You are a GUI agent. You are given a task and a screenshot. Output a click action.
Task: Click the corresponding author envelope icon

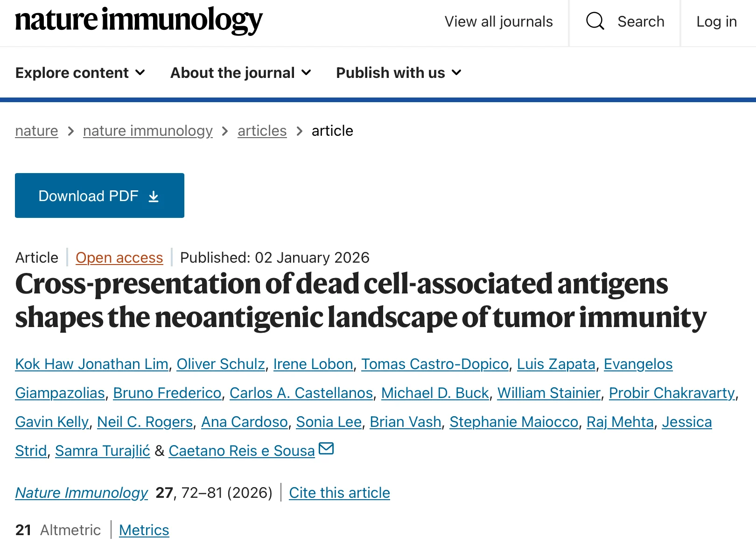326,449
